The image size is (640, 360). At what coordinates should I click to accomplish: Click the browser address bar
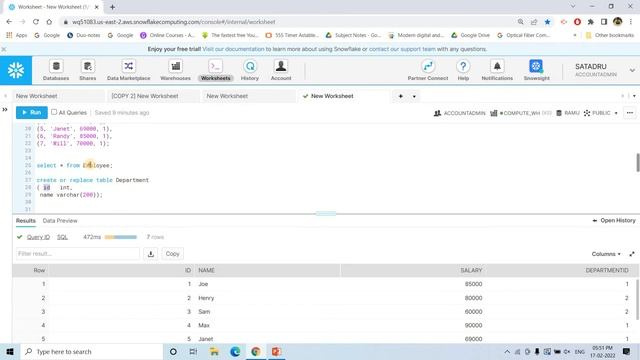(286, 22)
